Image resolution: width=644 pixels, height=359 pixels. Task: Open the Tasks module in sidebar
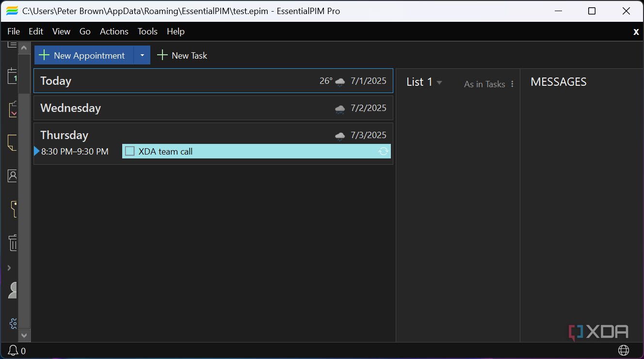tap(13, 109)
